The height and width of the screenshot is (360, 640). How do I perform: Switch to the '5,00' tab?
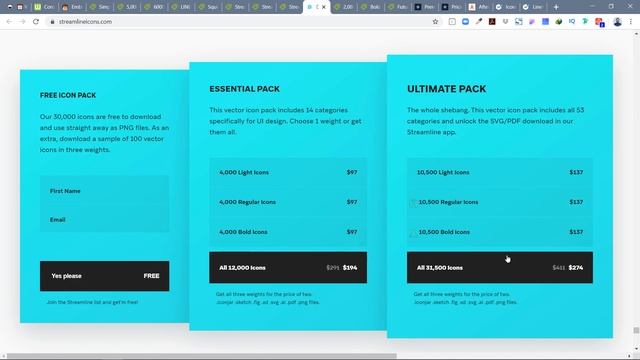126,7
